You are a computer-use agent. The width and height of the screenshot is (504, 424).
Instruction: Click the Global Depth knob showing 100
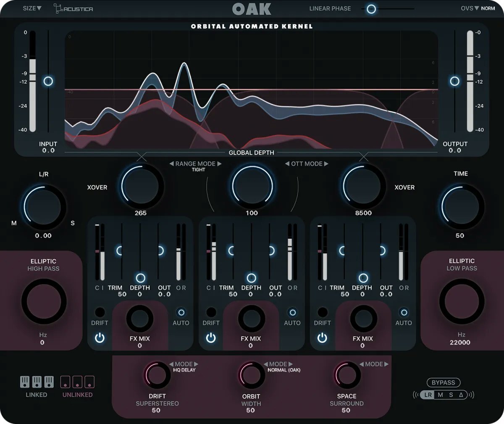tap(252, 186)
